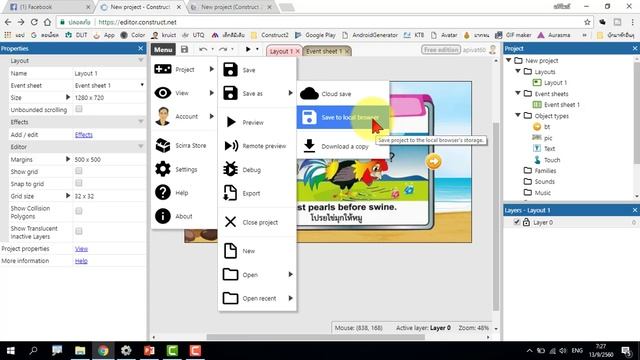
Task: Open Chrome from the Windows taskbar
Action: pyautogui.click(x=103, y=350)
